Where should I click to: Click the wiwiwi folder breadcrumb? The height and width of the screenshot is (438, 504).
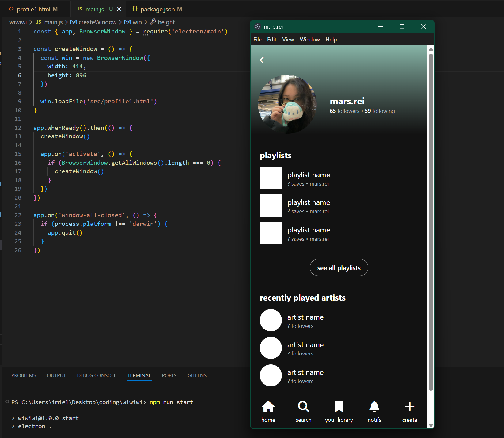click(18, 22)
